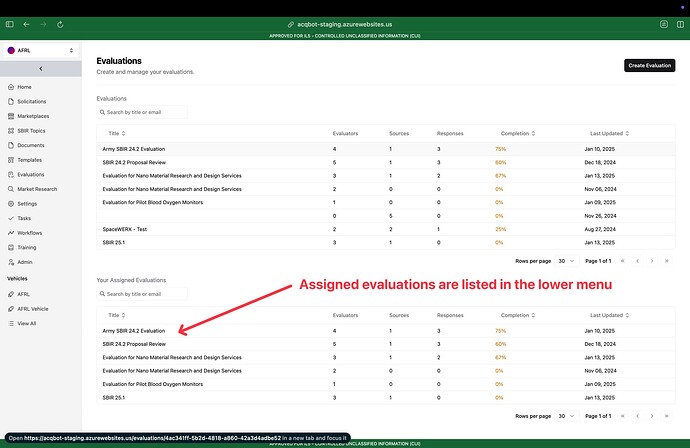Viewport: 690px width, 448px height.
Task: Open Marketplaces from the sidebar
Action: [x=33, y=116]
